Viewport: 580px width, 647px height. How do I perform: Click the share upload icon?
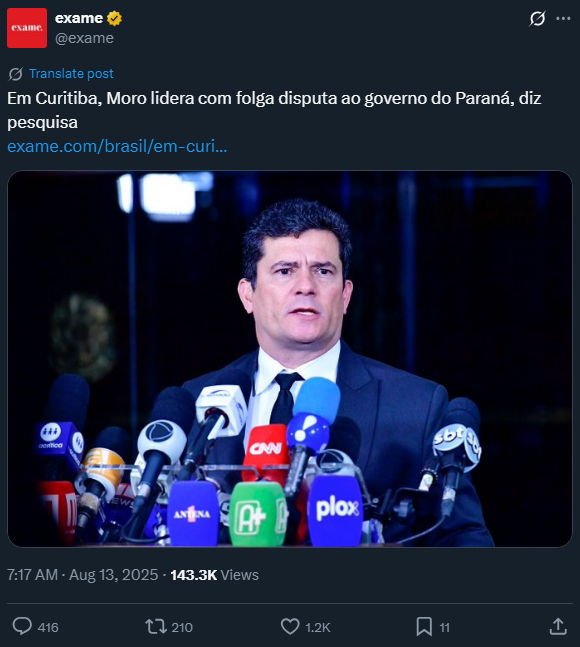point(558,626)
